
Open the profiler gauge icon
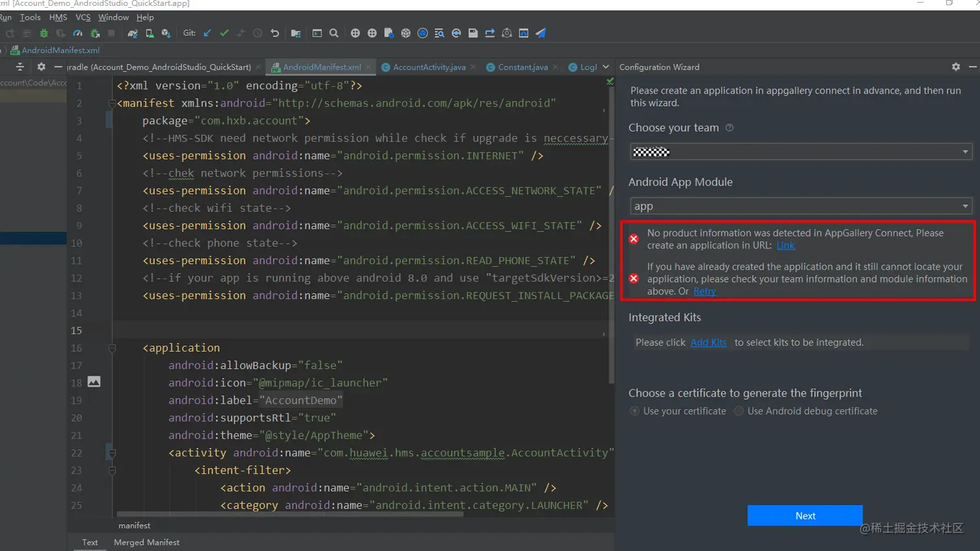(x=78, y=33)
